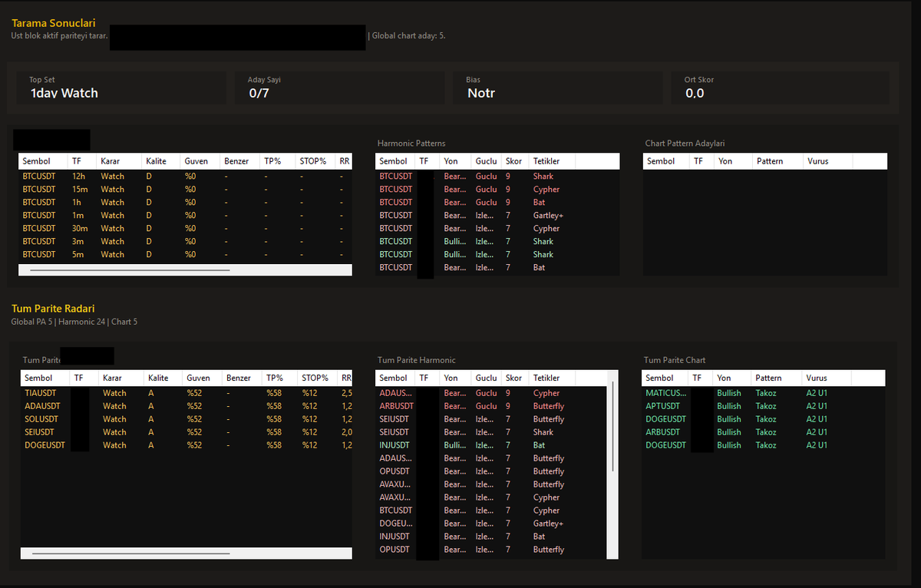921x588 pixels.
Task: Sort Harmonic Patterns table by Skor column
Action: [x=515, y=161]
